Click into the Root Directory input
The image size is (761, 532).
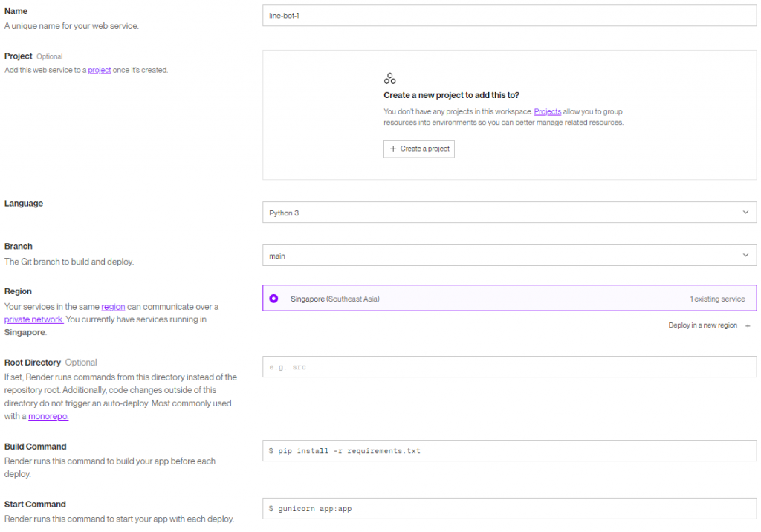(x=509, y=367)
